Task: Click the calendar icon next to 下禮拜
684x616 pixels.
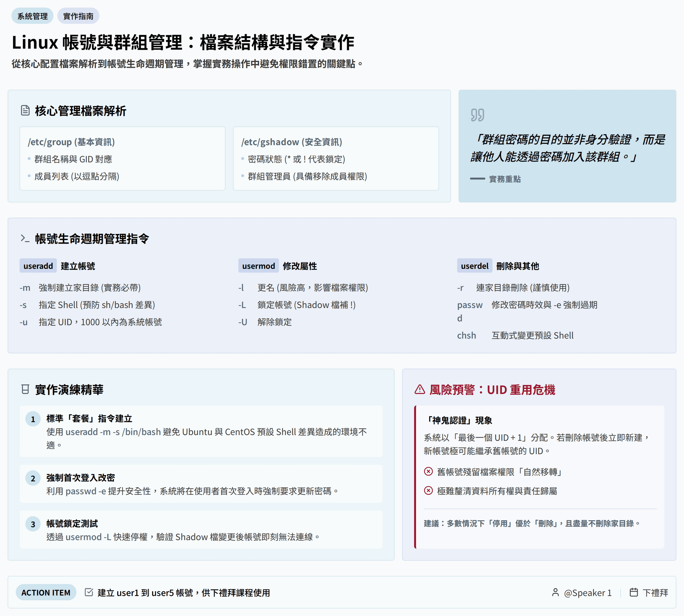Action: click(633, 592)
